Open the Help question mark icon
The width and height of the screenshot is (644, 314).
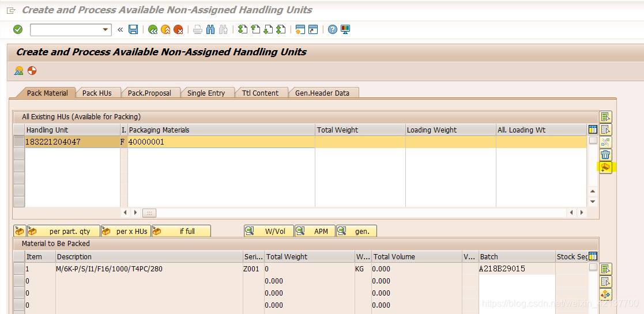[x=333, y=29]
